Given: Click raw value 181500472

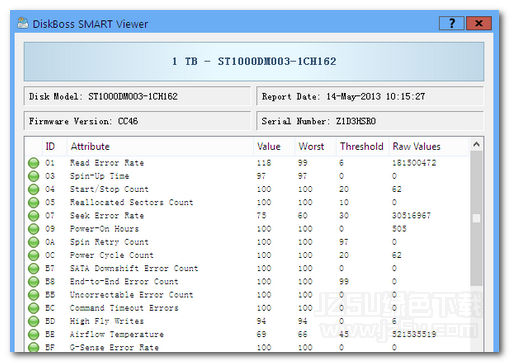Looking at the screenshot, I should (414, 163).
